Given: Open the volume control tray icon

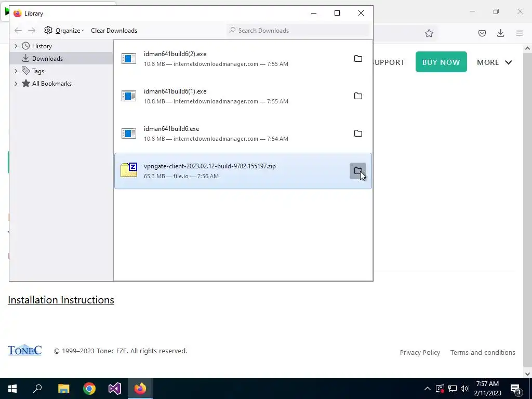Looking at the screenshot, I should click(x=464, y=389).
